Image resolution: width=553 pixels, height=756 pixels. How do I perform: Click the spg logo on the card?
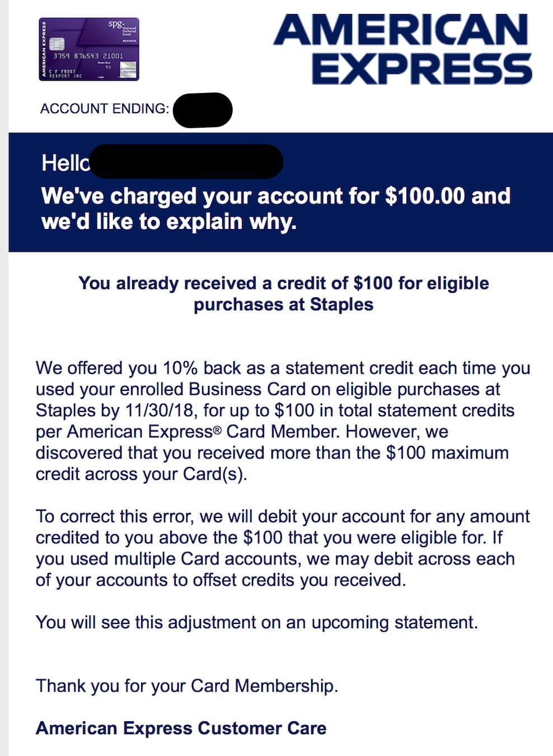115,24
